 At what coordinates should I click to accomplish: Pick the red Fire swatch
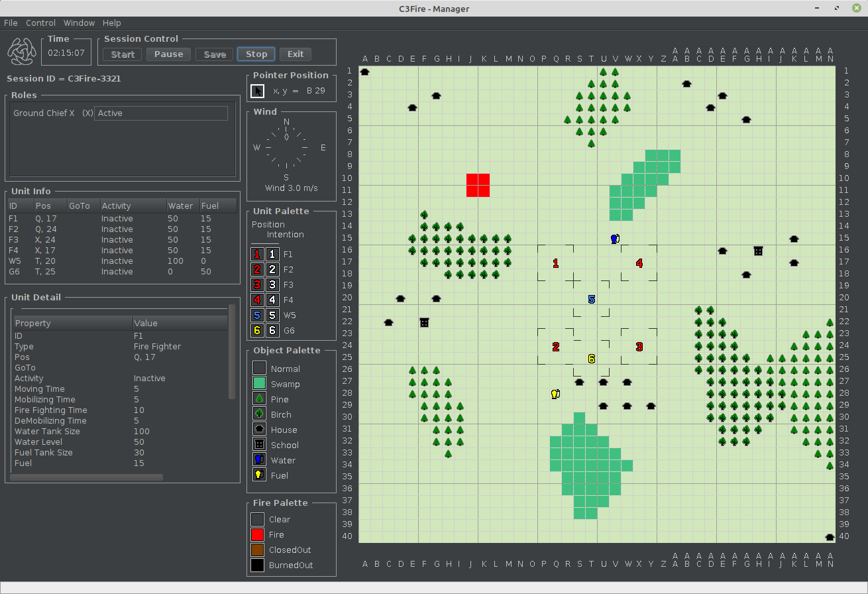click(x=258, y=534)
